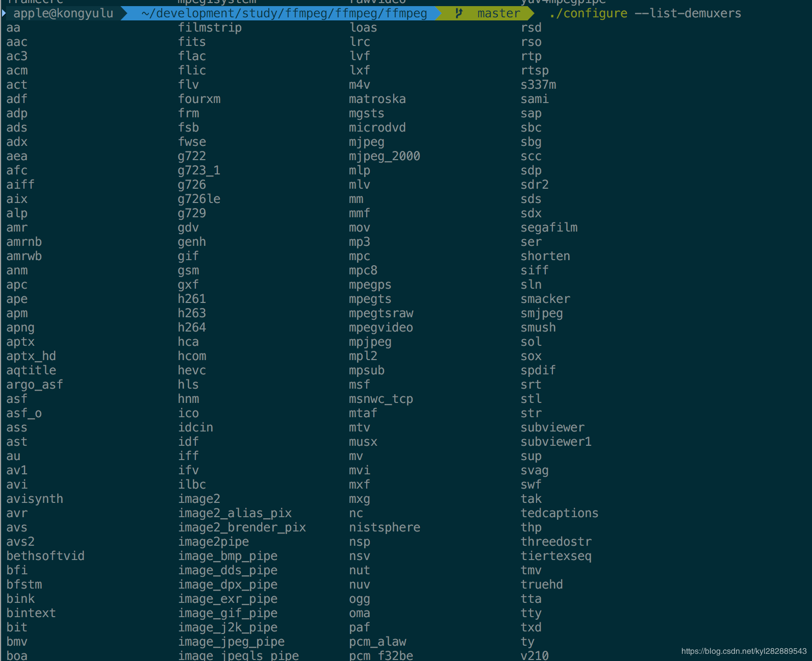Click the 'pcm_alaw' entry

(x=378, y=642)
